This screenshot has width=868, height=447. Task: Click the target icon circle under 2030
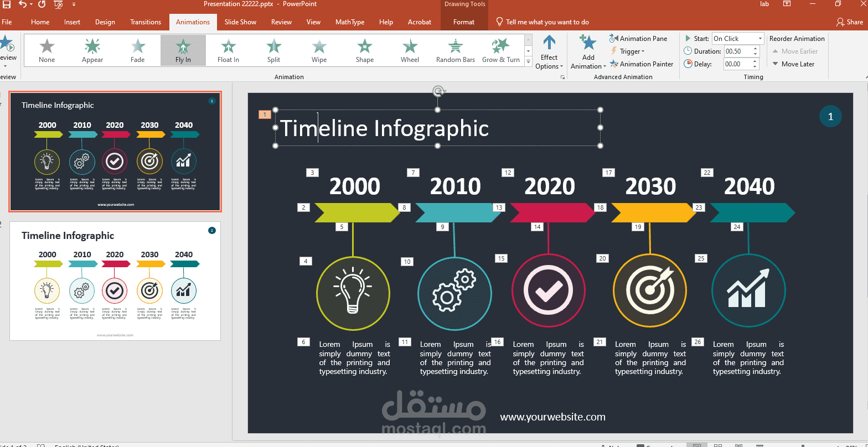[650, 290]
